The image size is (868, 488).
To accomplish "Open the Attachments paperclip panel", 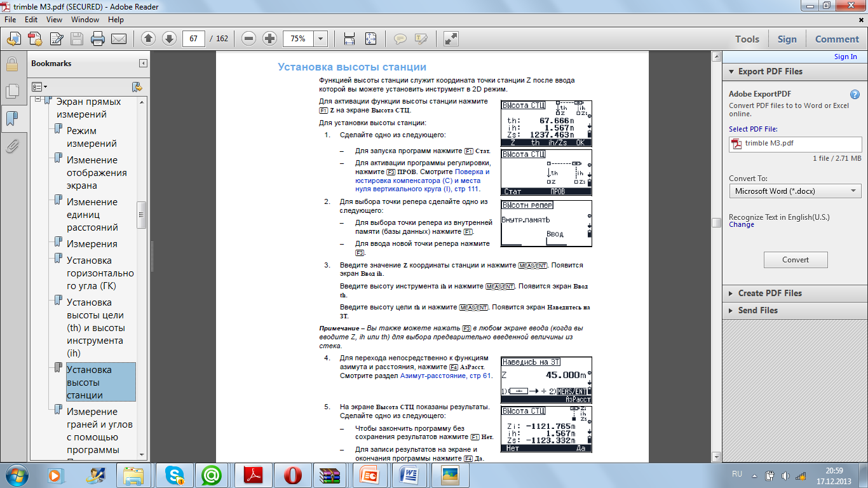I will pos(11,146).
